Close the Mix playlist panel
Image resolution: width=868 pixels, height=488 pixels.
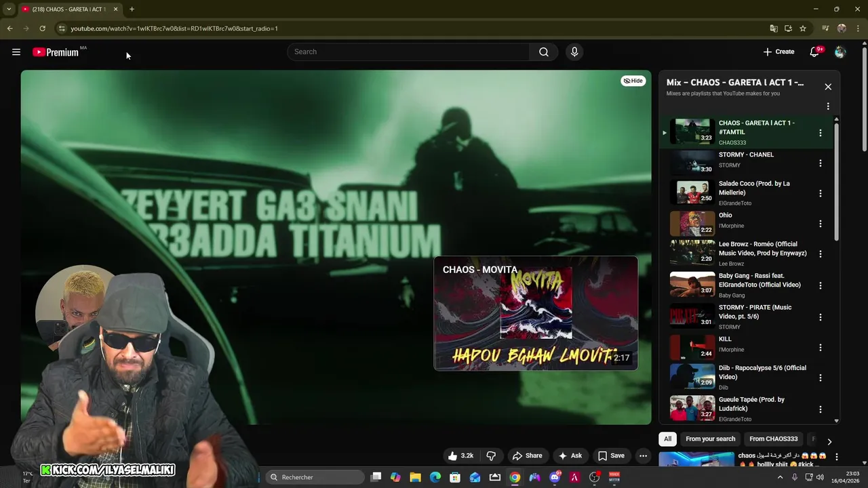pyautogui.click(x=828, y=87)
